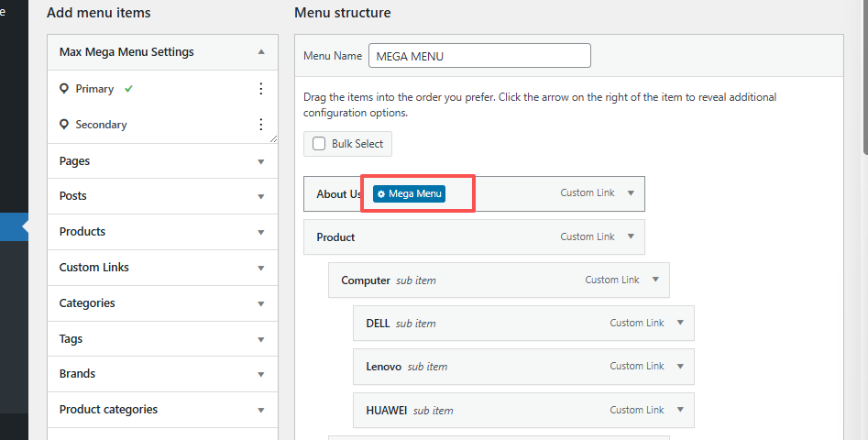This screenshot has width=868, height=440.
Task: Tick the Bulk Select checkbox
Action: coord(319,144)
